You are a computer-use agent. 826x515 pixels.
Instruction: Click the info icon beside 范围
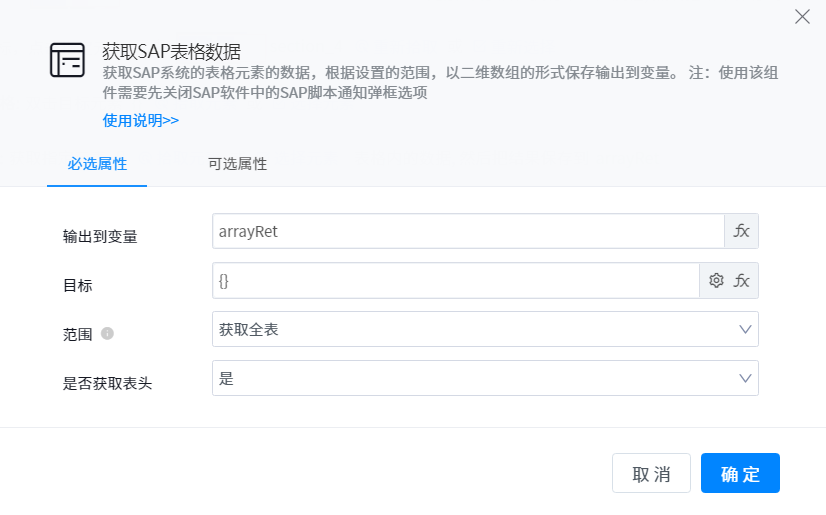tap(107, 333)
